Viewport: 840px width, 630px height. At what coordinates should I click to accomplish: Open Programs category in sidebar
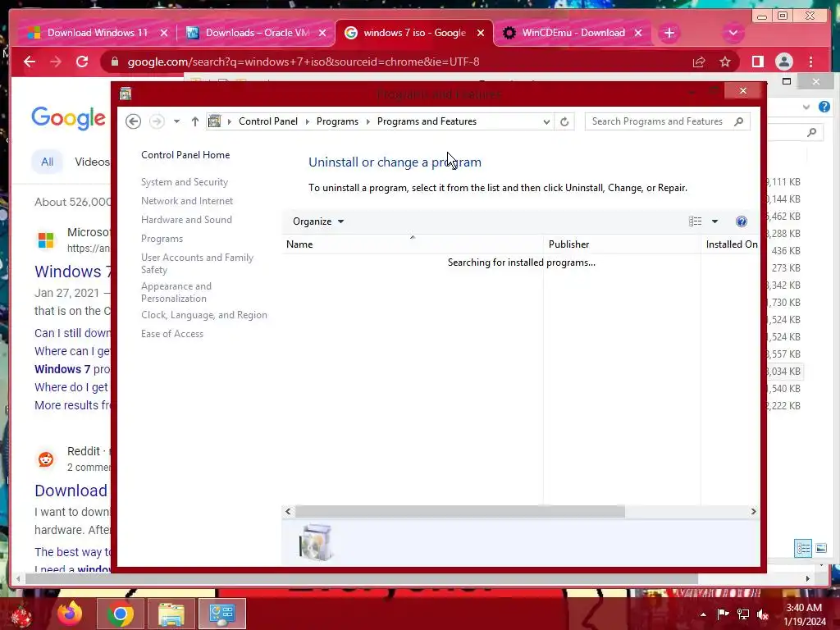[162, 239]
